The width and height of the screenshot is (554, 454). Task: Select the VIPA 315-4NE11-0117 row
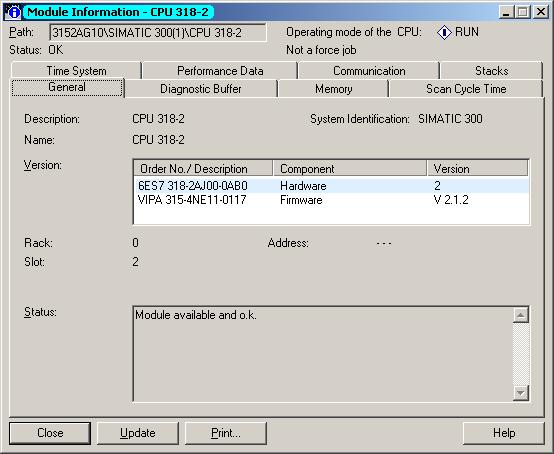(331, 200)
